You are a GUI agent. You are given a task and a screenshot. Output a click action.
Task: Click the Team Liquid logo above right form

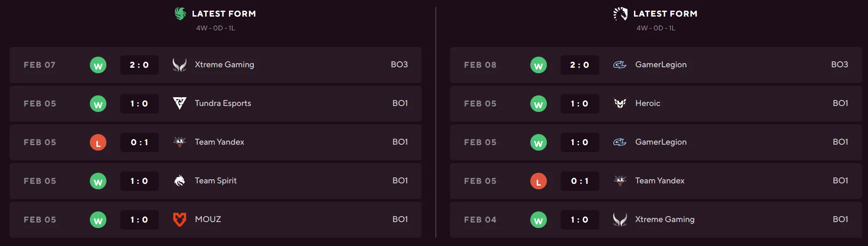click(x=621, y=14)
